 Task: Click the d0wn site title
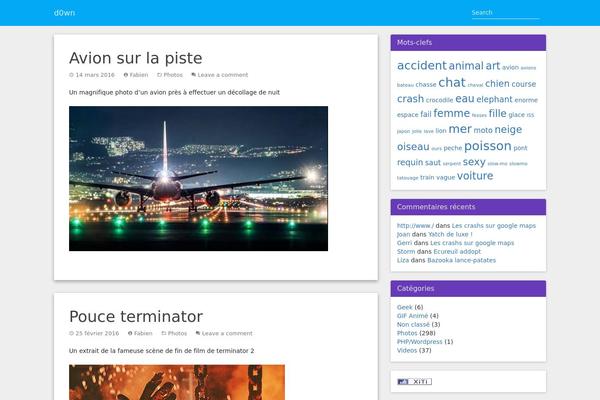coord(64,13)
